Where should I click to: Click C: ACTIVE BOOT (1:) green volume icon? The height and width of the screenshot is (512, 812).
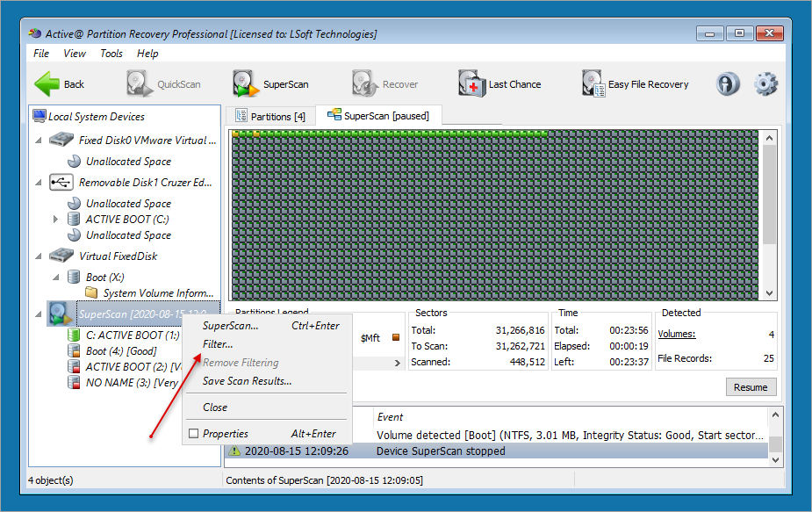coord(74,335)
